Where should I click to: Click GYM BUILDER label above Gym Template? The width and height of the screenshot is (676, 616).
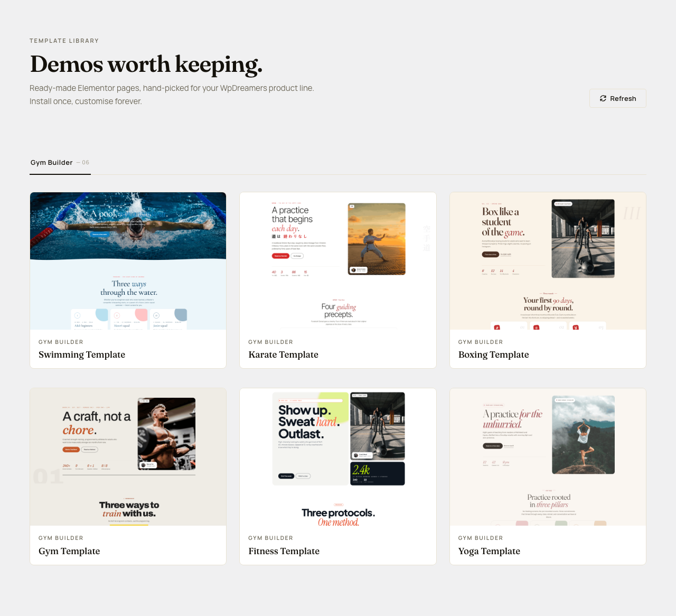[61, 538]
